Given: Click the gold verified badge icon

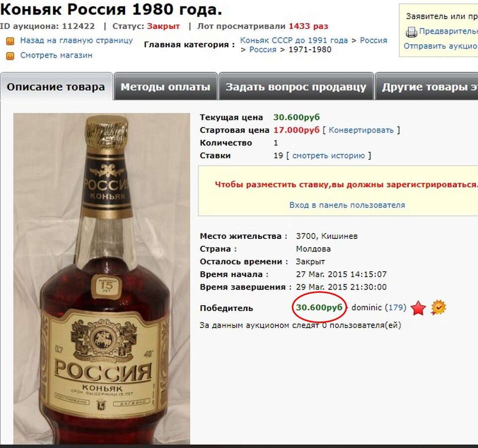Looking at the screenshot, I should [x=438, y=307].
